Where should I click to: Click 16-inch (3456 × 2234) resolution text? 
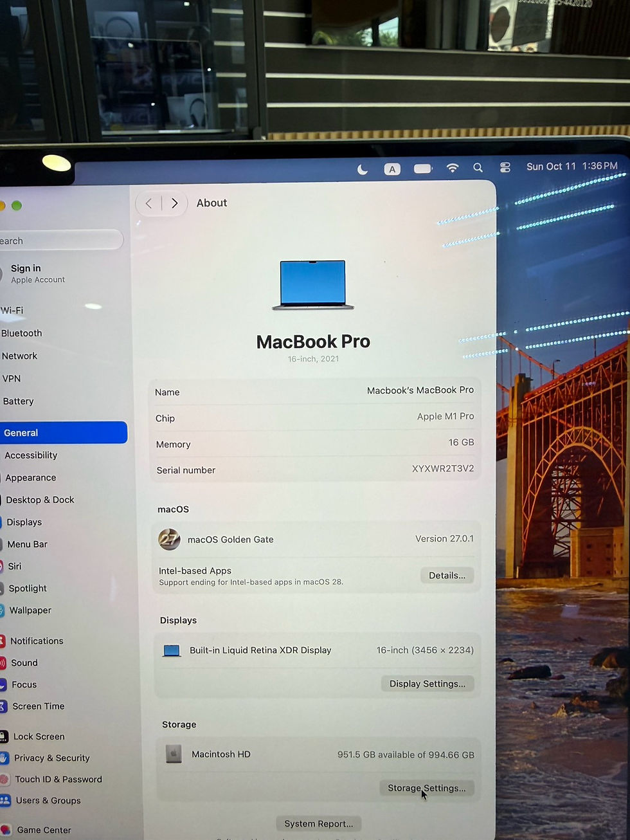tap(425, 650)
